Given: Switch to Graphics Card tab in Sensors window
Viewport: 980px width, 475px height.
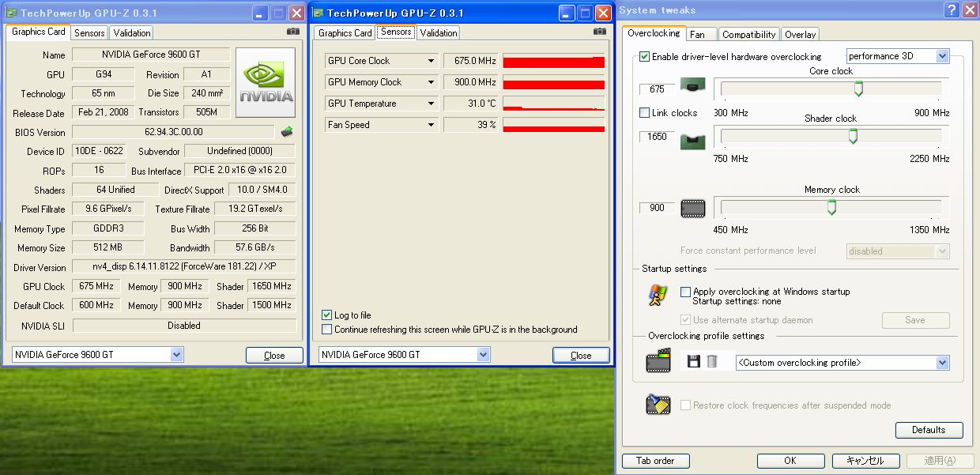Looking at the screenshot, I should tap(345, 32).
